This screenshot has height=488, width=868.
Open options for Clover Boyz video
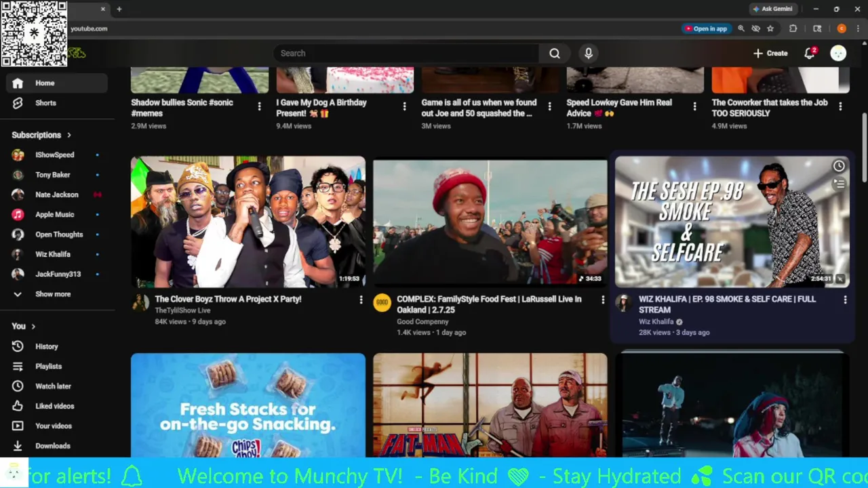coord(361,300)
